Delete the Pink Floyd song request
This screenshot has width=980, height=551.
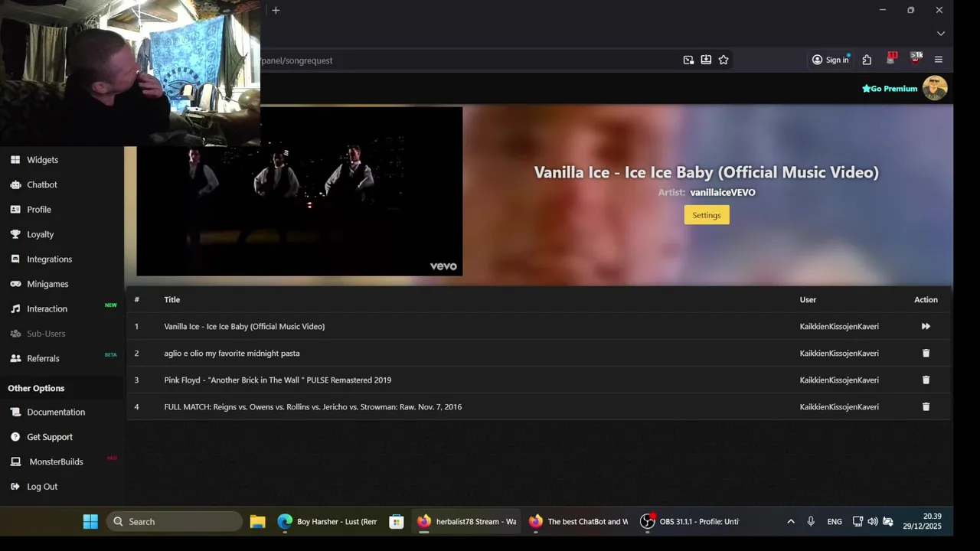[926, 380]
